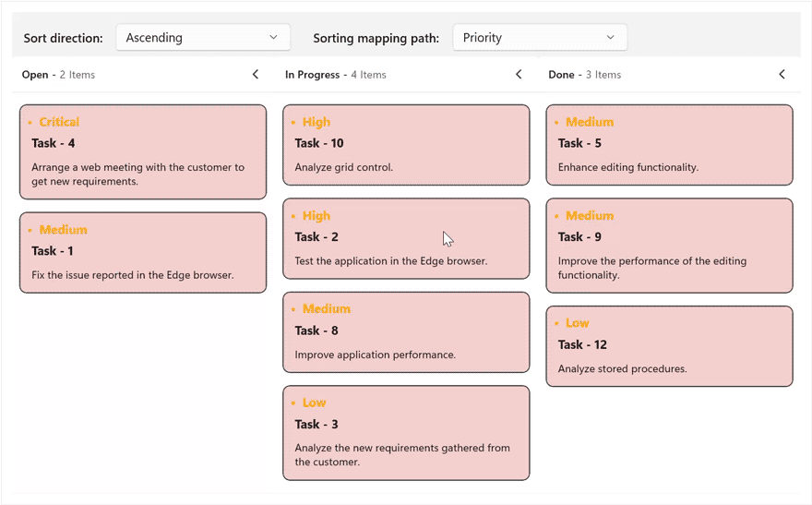Screen dimensions: 812x505
Task: Click the Task - 8 title
Action: [x=316, y=331]
